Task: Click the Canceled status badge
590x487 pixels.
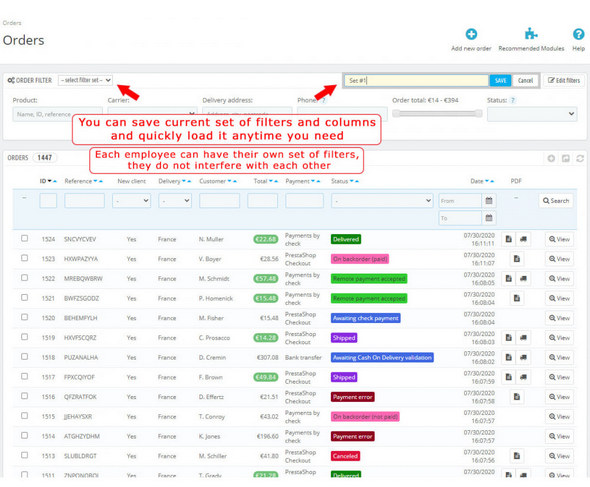Action: (x=345, y=456)
